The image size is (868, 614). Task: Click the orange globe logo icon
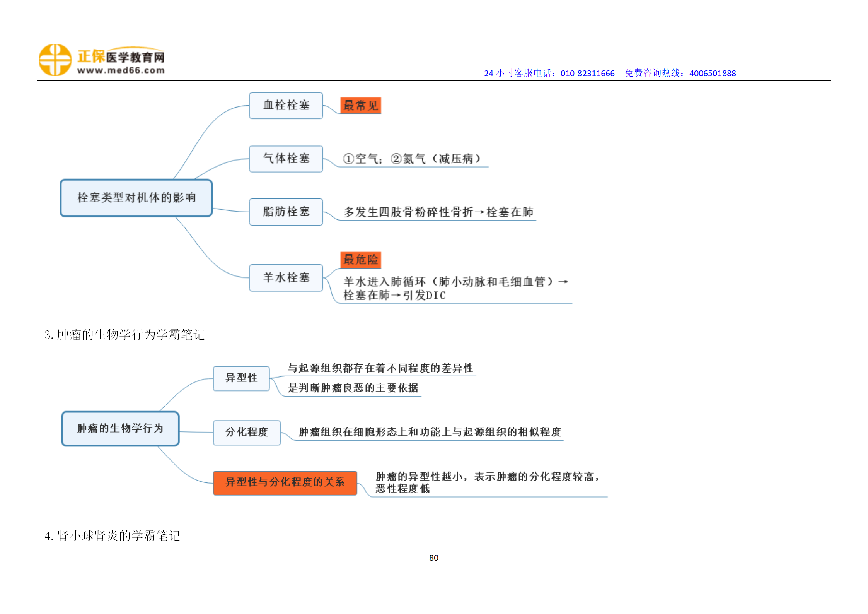click(55, 60)
